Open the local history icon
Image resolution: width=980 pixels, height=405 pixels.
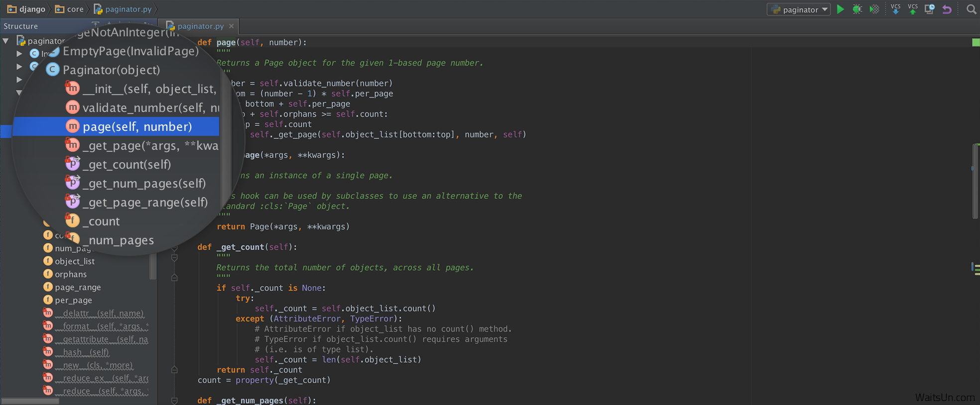click(929, 9)
